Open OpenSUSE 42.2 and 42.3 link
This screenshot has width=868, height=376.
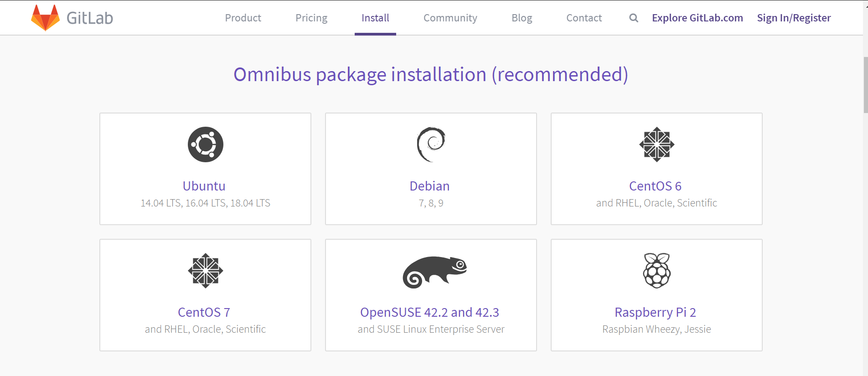coord(430,312)
